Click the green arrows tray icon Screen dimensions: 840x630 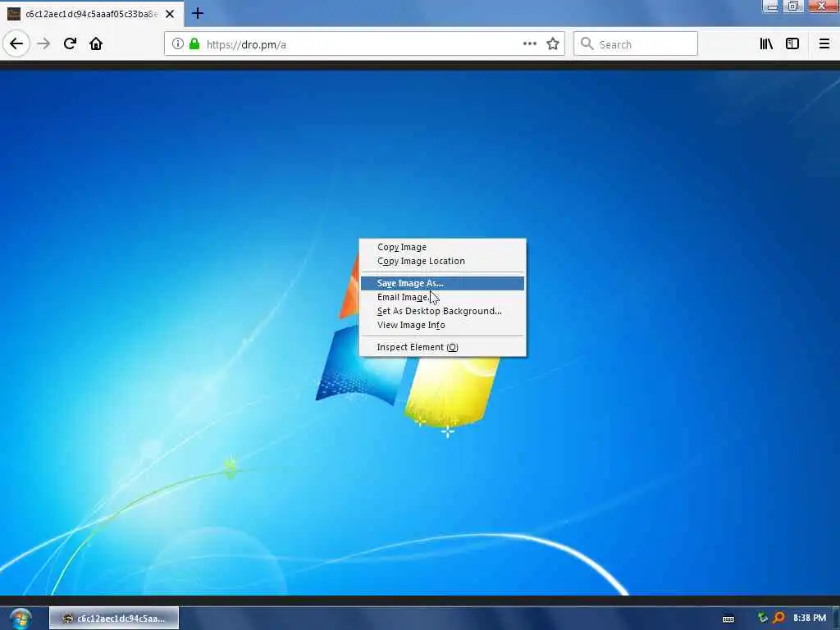point(763,619)
